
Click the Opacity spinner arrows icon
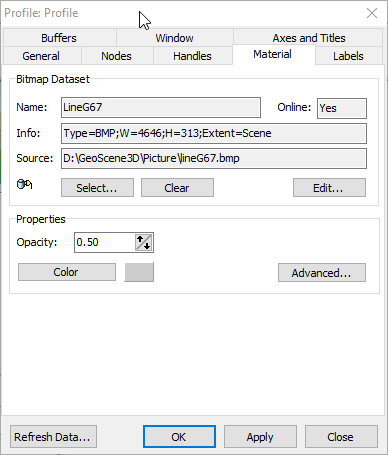[144, 242]
